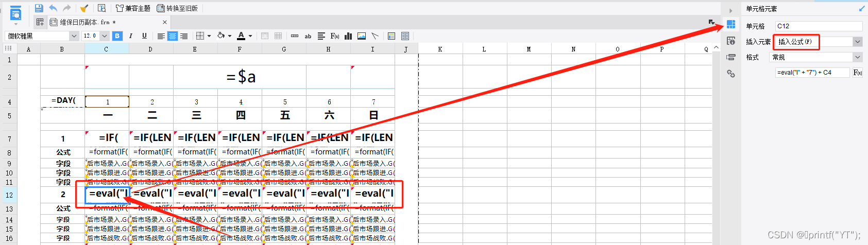Apply the cell border style icon
Viewport: 868px width, 245px height.
(200, 36)
